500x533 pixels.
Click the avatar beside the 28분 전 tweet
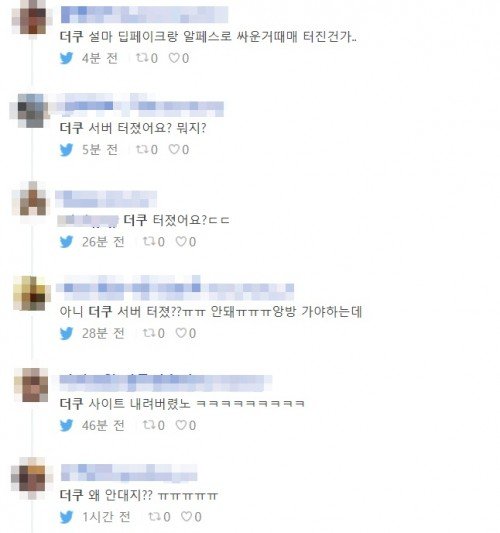[31, 293]
